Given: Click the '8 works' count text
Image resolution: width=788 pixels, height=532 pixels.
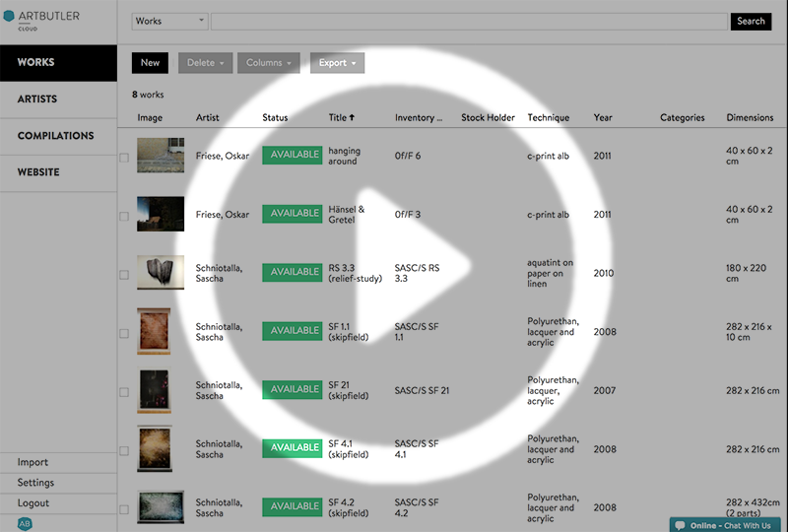Looking at the screenshot, I should point(148,95).
